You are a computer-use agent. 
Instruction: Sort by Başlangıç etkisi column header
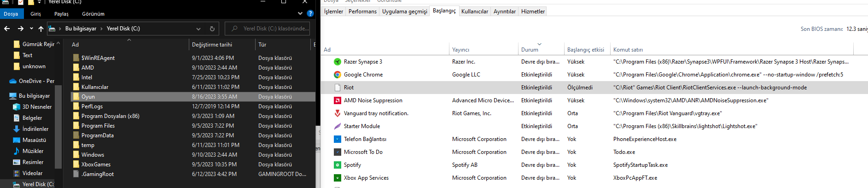point(585,50)
